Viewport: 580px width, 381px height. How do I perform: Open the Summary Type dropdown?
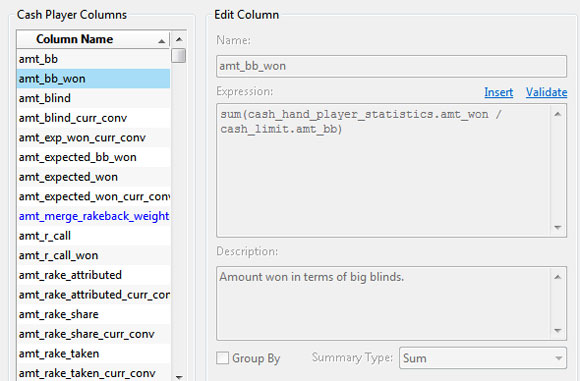pyautogui.click(x=483, y=358)
